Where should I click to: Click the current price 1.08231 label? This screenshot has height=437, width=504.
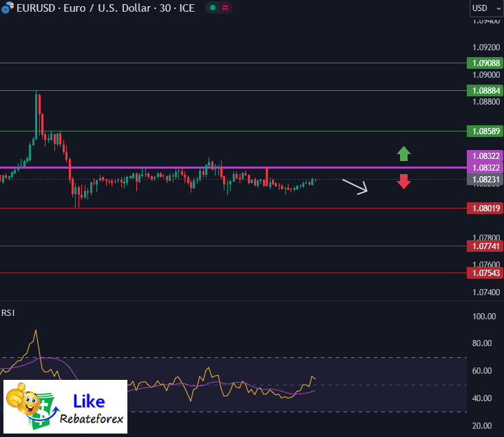tap(485, 179)
